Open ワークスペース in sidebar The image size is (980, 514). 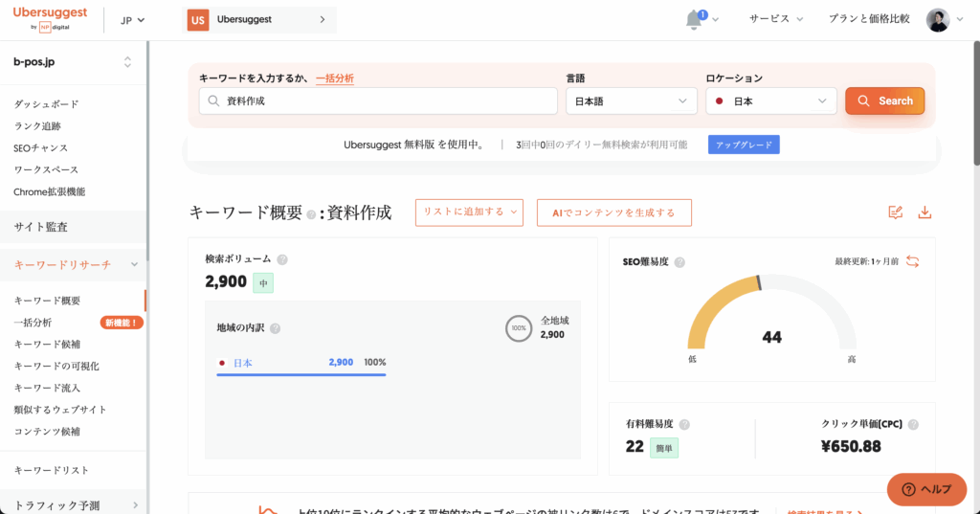pyautogui.click(x=46, y=169)
